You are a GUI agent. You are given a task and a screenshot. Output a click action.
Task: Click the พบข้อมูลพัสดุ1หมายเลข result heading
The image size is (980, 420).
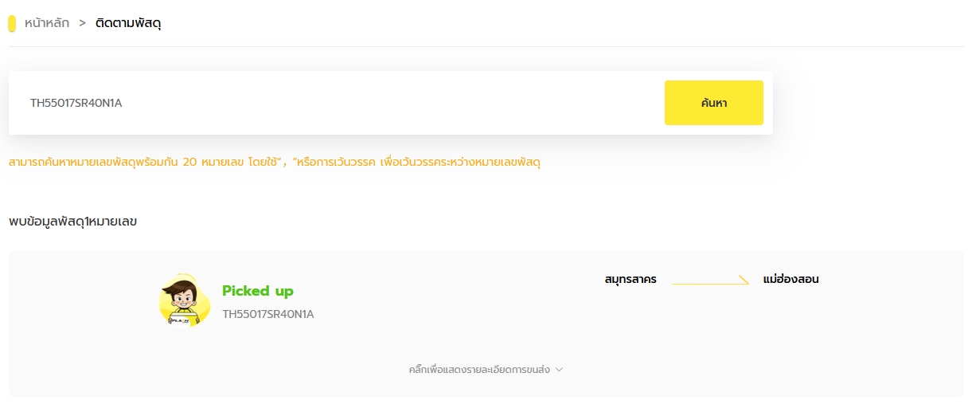pyautogui.click(x=72, y=221)
